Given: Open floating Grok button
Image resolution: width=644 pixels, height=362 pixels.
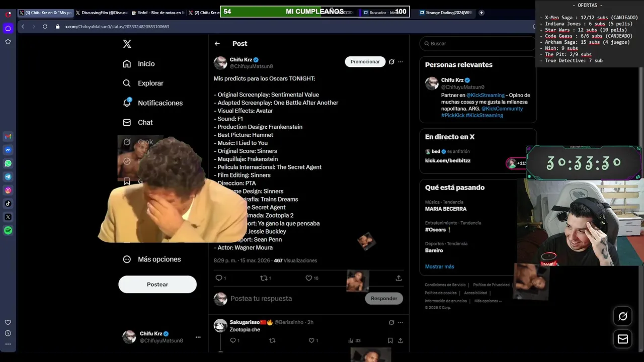Looking at the screenshot, I should coord(623,316).
